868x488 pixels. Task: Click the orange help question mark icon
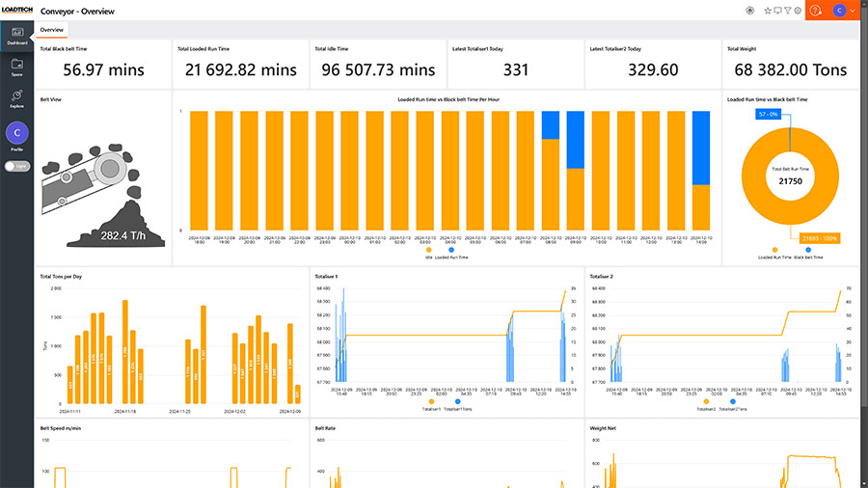click(x=816, y=11)
